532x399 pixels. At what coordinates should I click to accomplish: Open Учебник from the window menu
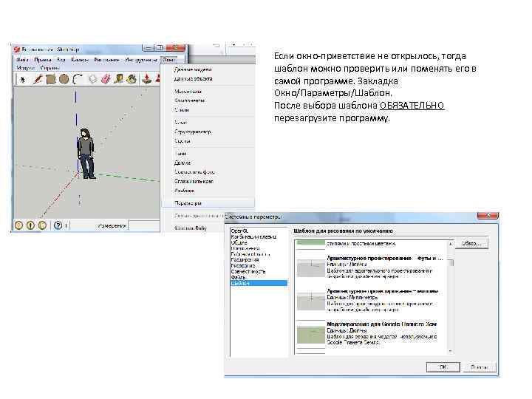184,191
